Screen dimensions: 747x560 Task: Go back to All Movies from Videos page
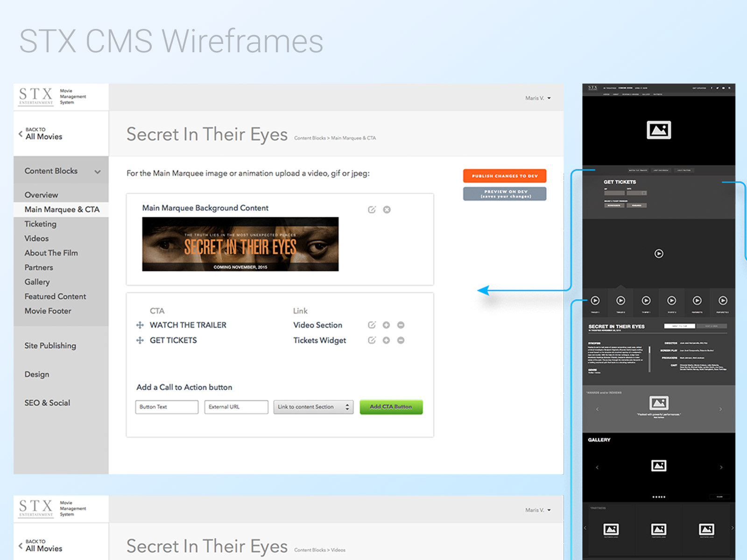tap(40, 546)
